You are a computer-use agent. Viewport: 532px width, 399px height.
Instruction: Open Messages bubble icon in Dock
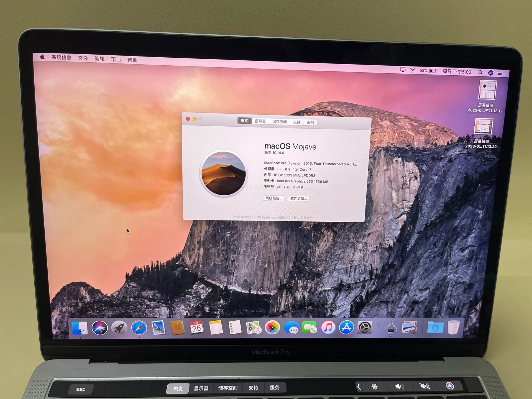(x=291, y=328)
